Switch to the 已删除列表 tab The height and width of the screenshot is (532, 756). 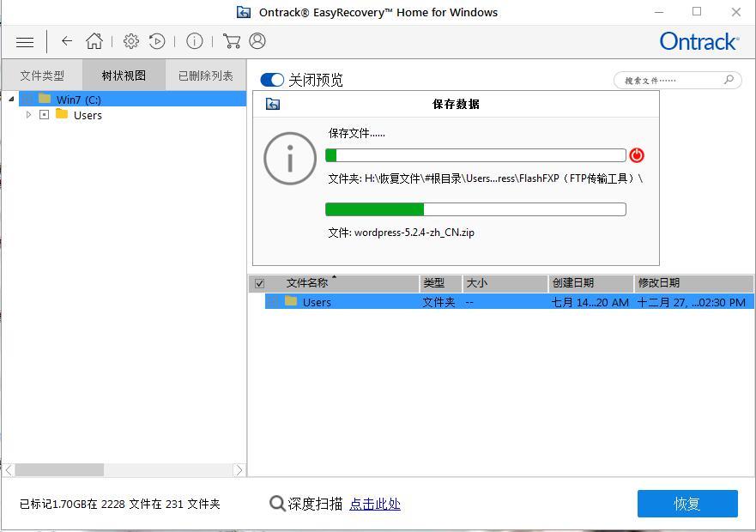(x=206, y=76)
